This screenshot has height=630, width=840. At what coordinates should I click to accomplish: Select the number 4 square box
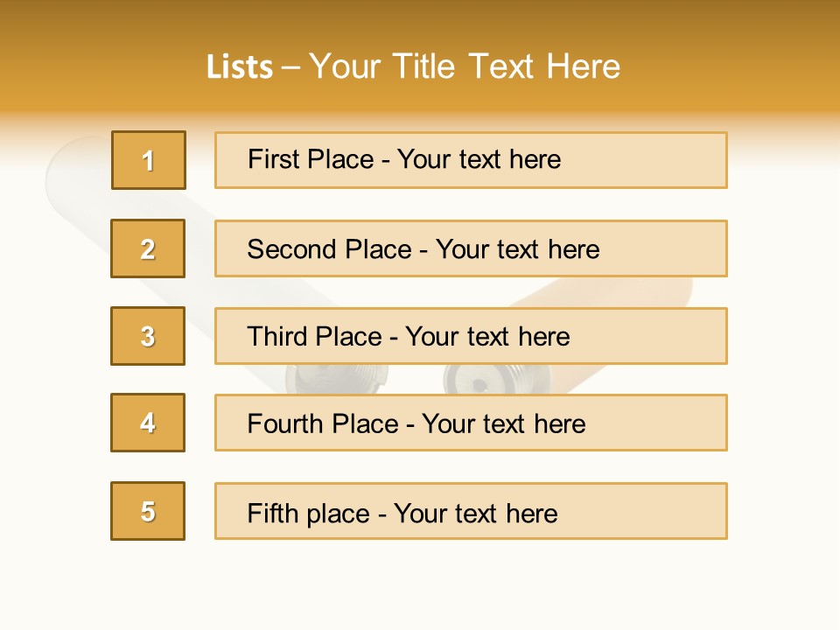[148, 423]
